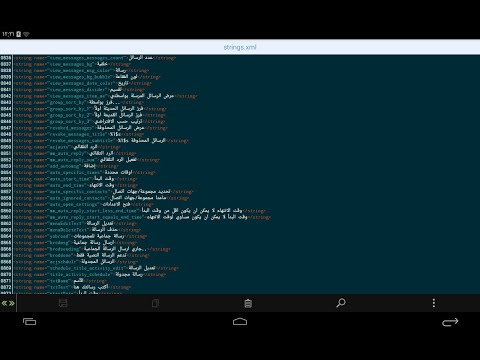Tap the Android back button

[450, 322]
